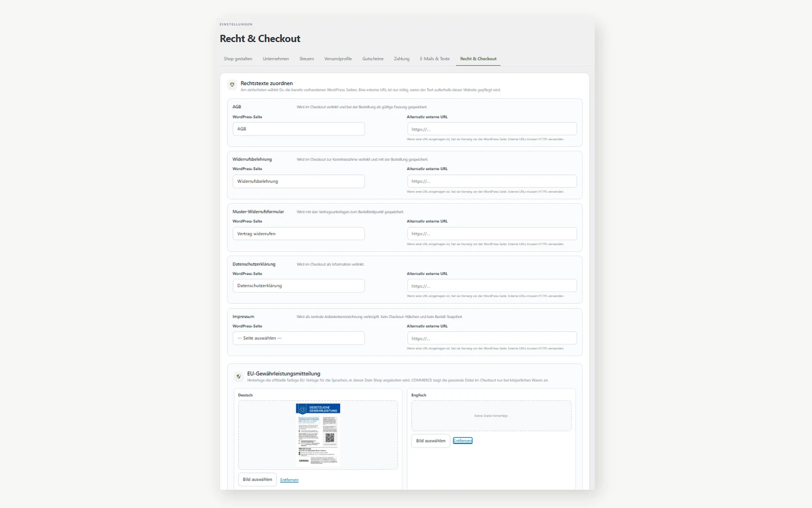The width and height of the screenshot is (812, 508).
Task: Click the 'Recht & Checkout' page heading
Action: 260,39
